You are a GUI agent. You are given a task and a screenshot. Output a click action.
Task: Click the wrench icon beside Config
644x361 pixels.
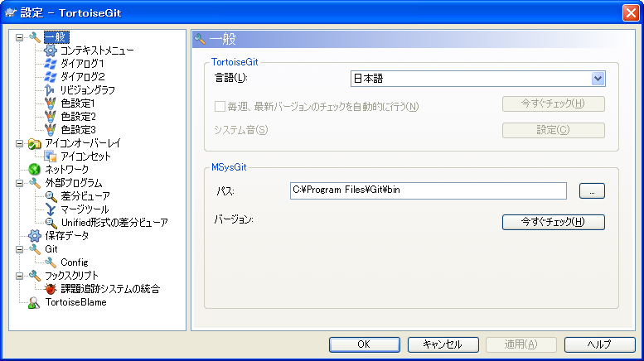pos(51,262)
